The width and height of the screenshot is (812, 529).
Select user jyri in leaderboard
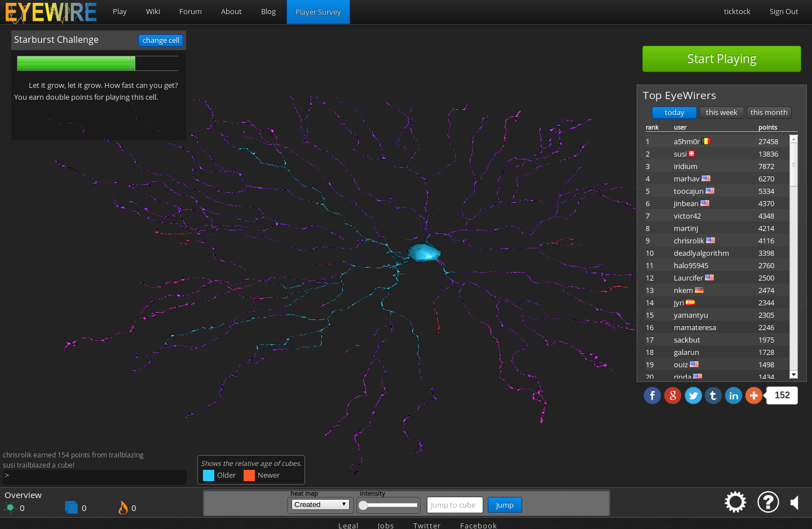[x=678, y=303]
